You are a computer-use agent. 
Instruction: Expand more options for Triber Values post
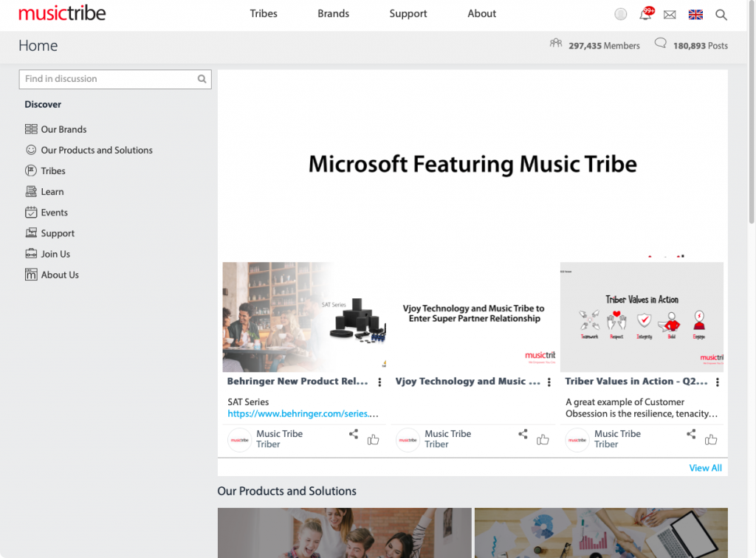click(717, 382)
